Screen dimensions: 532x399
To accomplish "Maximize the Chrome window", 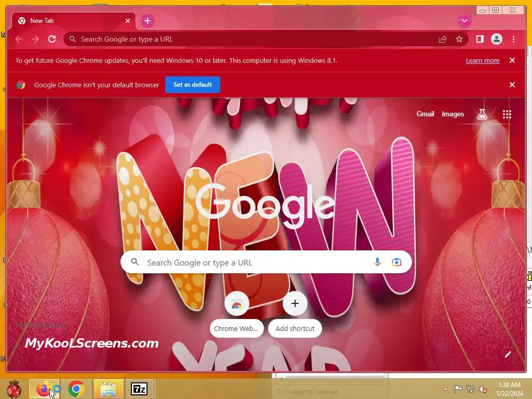I will (x=496, y=10).
